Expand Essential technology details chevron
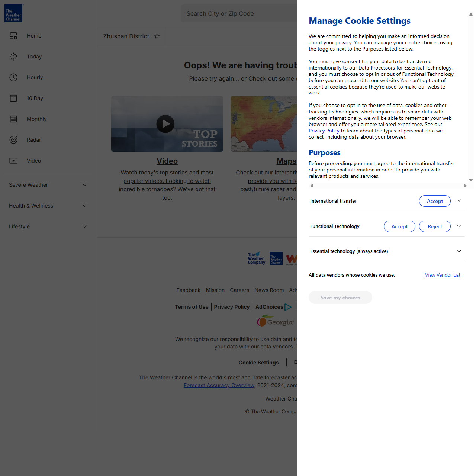 pos(459,251)
